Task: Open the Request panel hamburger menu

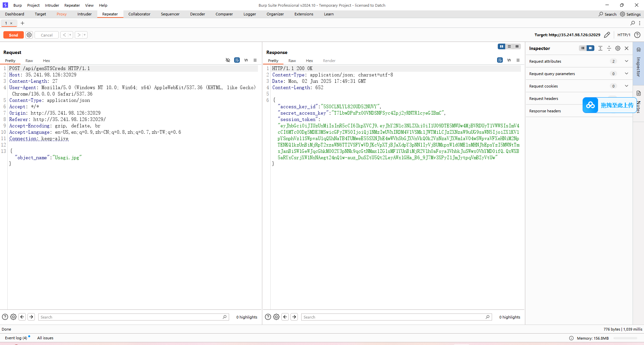Action: click(x=255, y=60)
